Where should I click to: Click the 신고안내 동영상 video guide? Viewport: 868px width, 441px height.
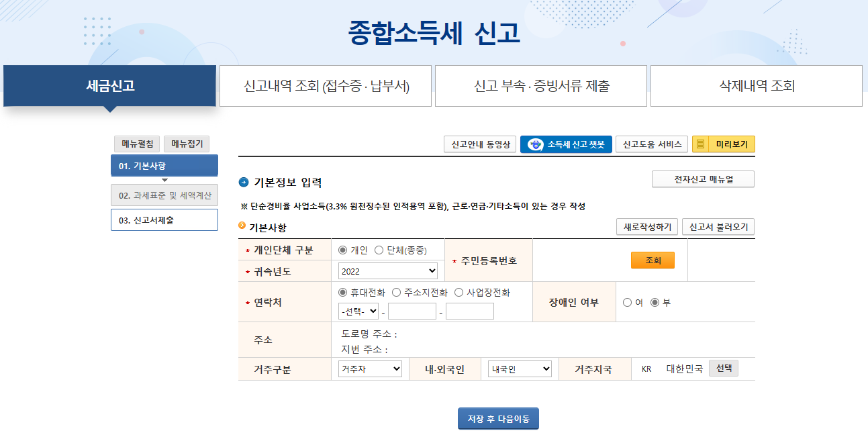tap(479, 144)
